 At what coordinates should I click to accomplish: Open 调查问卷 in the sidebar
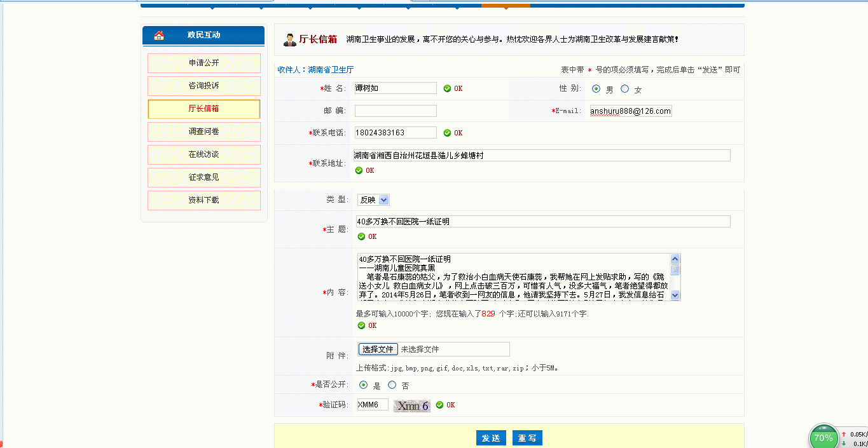204,132
